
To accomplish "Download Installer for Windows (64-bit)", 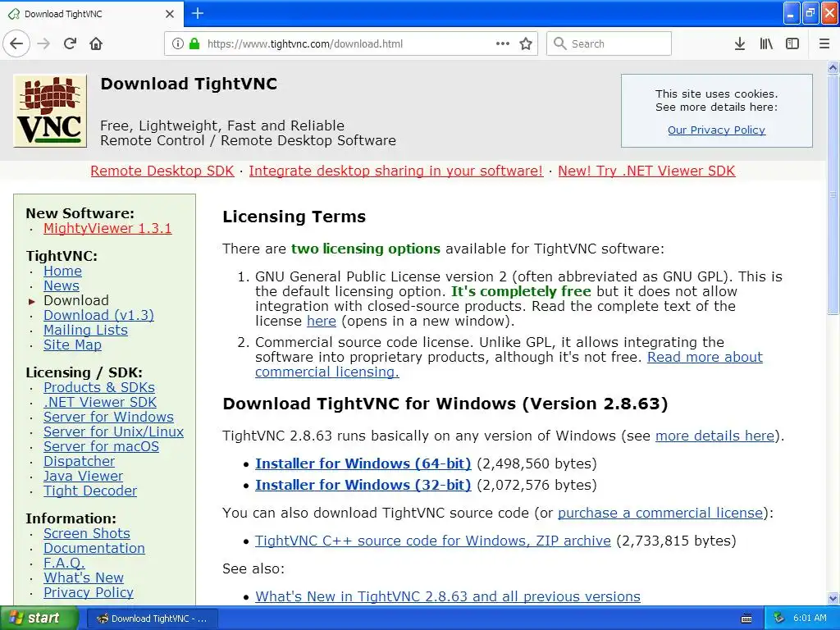I will (x=363, y=463).
